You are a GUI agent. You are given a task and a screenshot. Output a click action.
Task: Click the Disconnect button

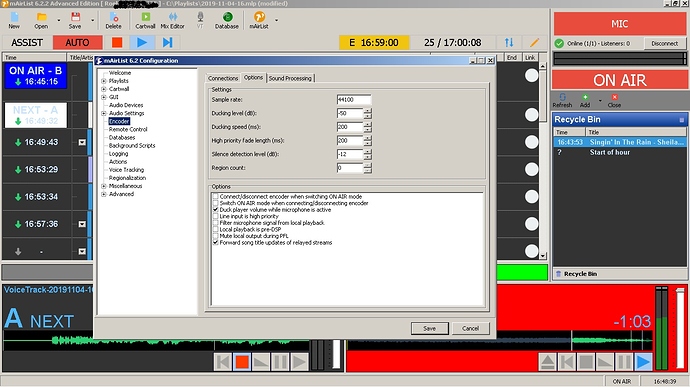[x=664, y=43]
